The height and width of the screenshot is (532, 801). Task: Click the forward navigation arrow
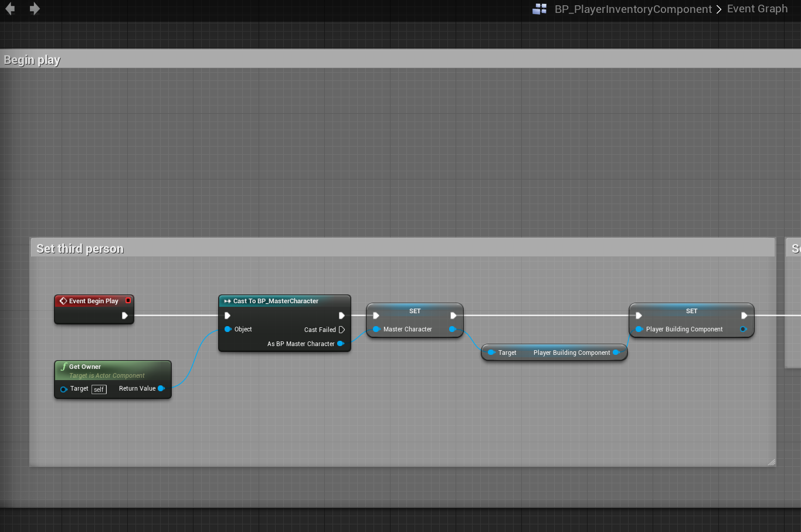pyautogui.click(x=35, y=9)
